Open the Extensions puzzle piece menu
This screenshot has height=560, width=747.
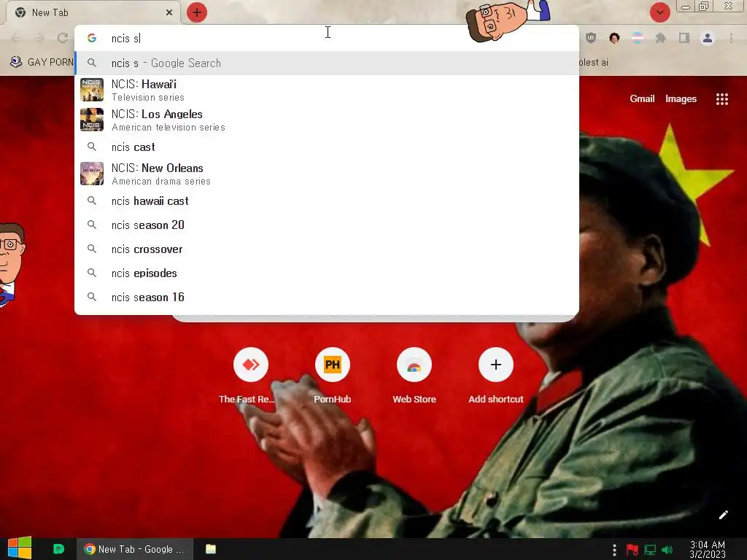pyautogui.click(x=661, y=38)
